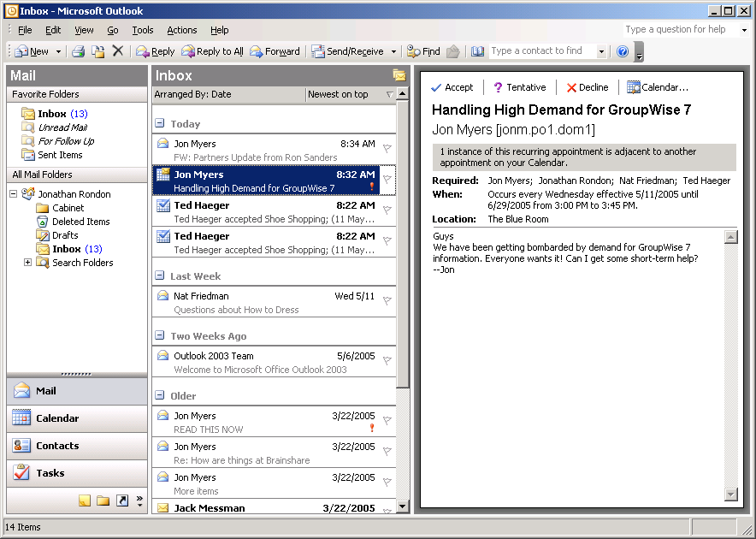Open the Send/Receive dropdown arrow
This screenshot has height=539, width=756.
tap(393, 51)
